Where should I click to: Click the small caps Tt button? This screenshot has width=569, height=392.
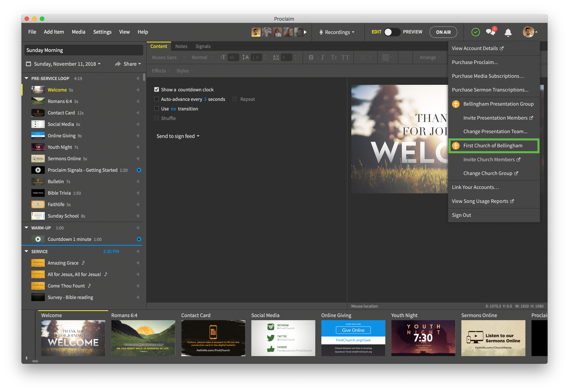(333, 57)
